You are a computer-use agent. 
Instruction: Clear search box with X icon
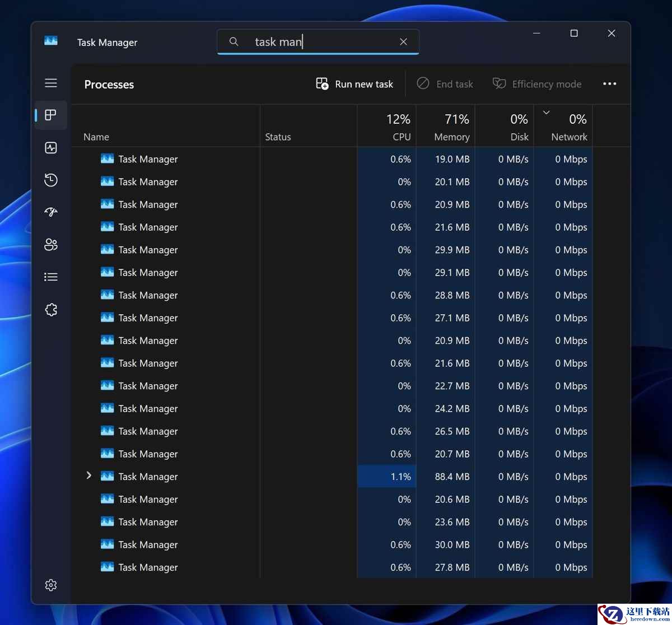click(x=403, y=42)
